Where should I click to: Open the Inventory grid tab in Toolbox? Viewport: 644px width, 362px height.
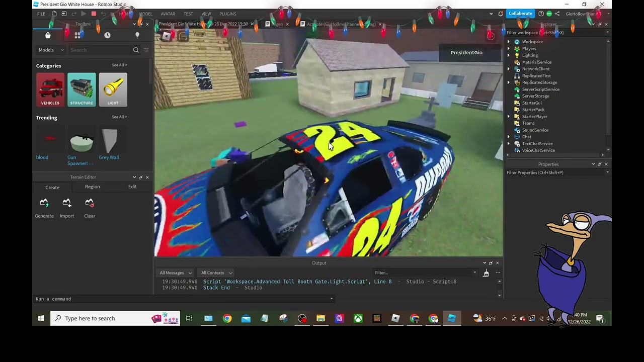pos(77,35)
